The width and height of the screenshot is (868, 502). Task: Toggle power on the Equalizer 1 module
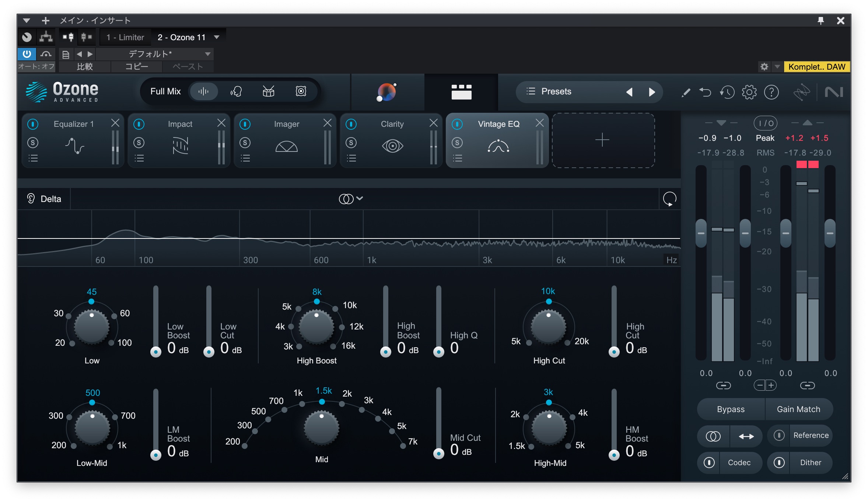pos(33,124)
